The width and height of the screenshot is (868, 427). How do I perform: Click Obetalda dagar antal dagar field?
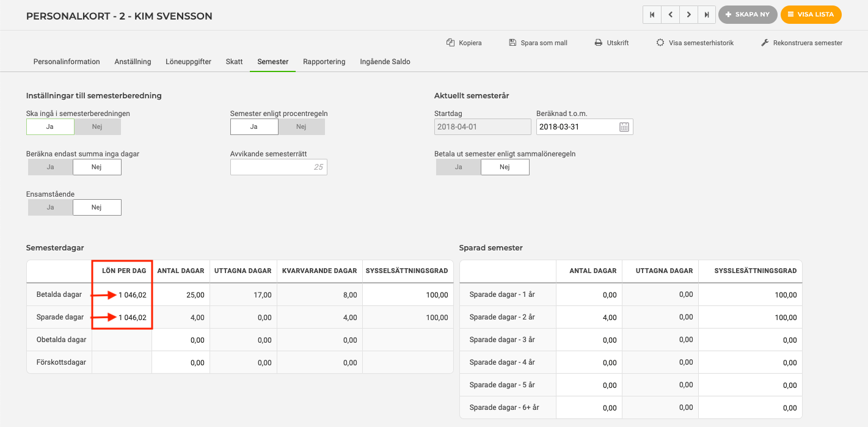click(180, 340)
